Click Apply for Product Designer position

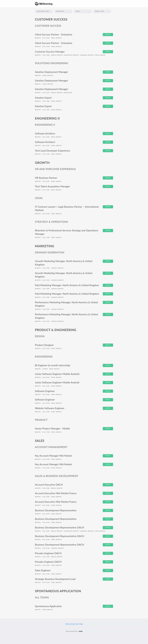[108, 345]
